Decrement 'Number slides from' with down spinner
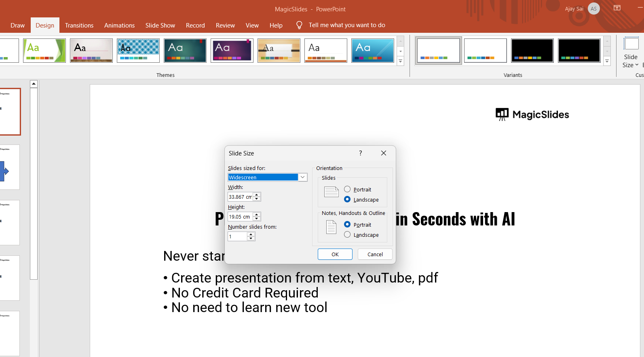Screen dimensions: 644x357 (x=251, y=238)
